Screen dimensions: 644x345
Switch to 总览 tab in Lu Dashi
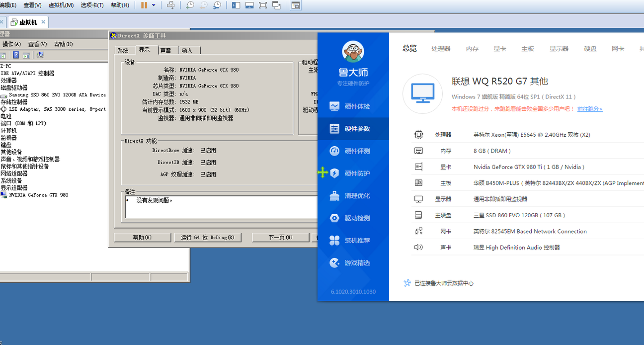coord(410,48)
